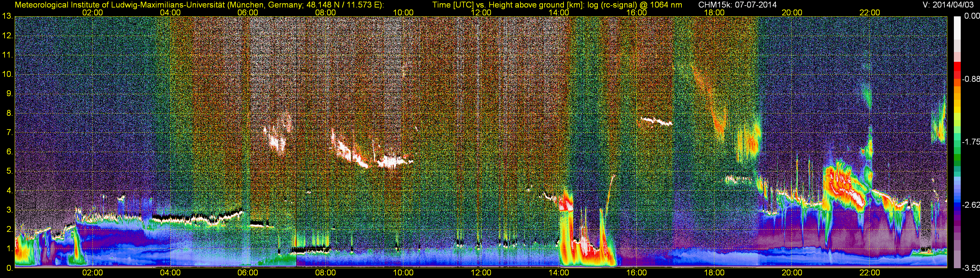Click the 13 km height axis label
The height and width of the screenshot is (278, 980).
pos(7,16)
